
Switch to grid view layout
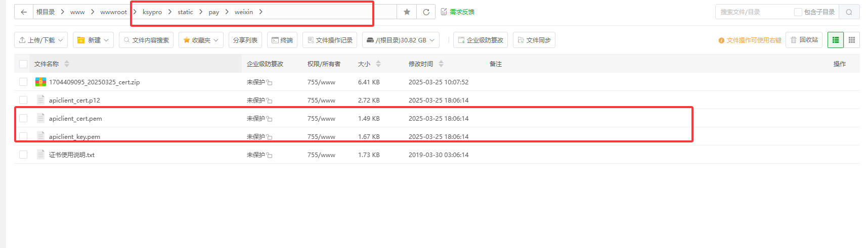[852, 40]
